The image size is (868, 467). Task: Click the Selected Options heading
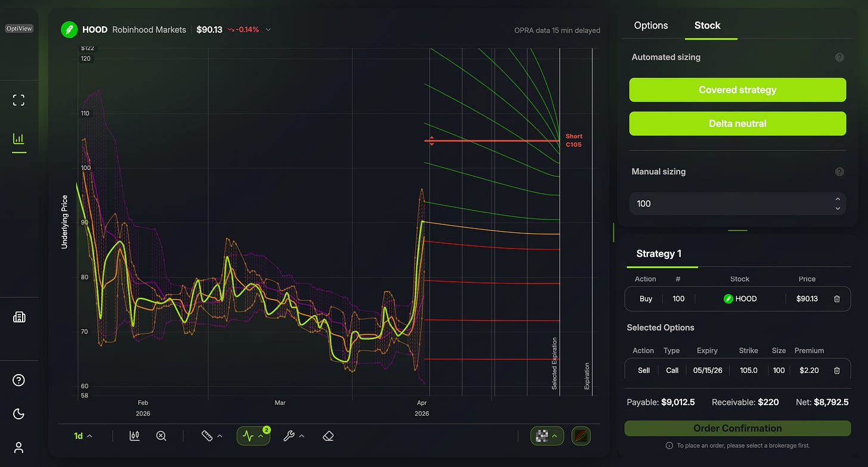(661, 328)
